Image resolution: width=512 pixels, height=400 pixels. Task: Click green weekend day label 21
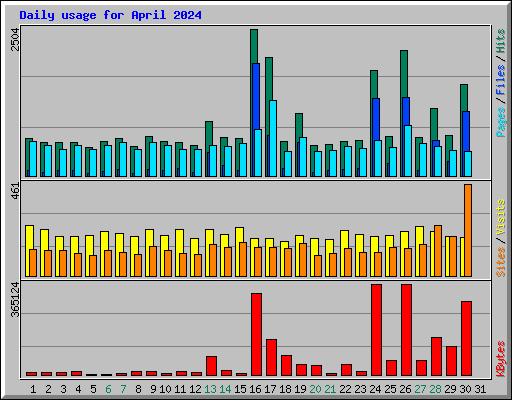[x=330, y=389]
